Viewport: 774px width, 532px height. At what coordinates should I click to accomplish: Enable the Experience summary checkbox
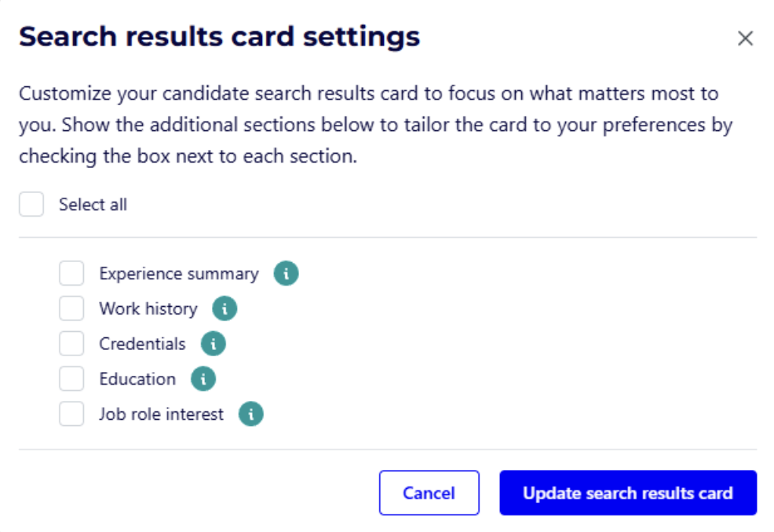click(71, 273)
